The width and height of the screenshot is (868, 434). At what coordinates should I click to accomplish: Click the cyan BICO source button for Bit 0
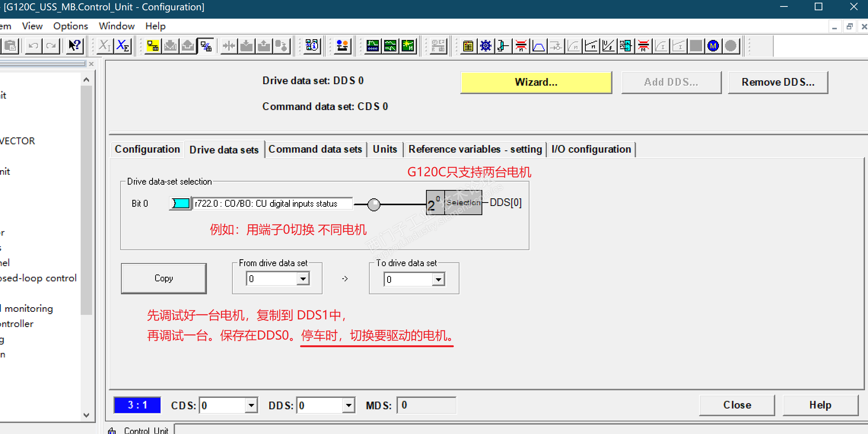click(180, 203)
